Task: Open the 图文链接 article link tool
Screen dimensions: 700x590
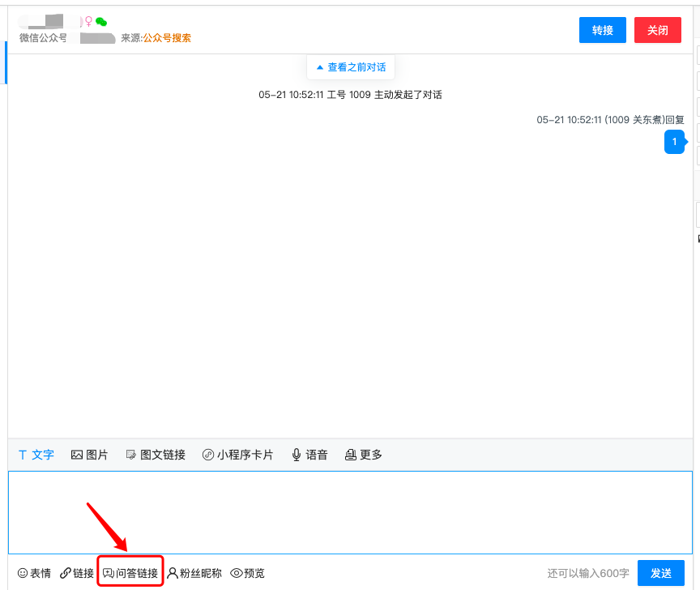Action: pyautogui.click(x=155, y=455)
